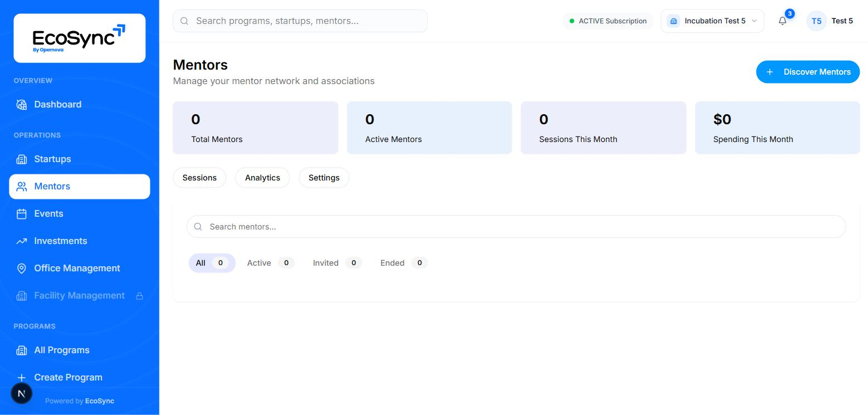The width and height of the screenshot is (868, 415).
Task: Filter mentors by Invited status
Action: (x=337, y=263)
